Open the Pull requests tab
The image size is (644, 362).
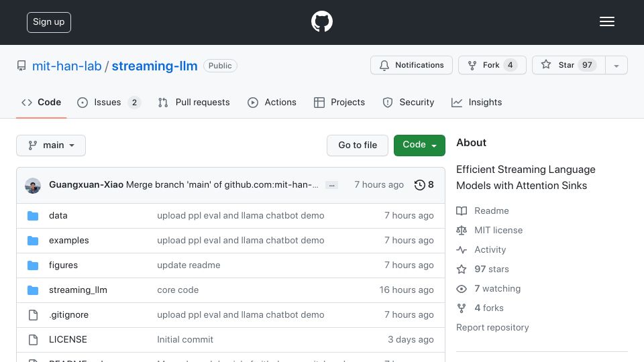coord(194,102)
